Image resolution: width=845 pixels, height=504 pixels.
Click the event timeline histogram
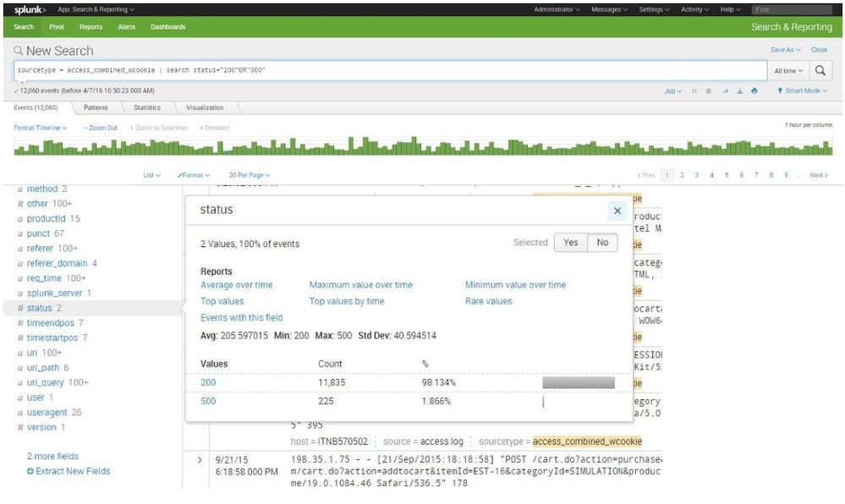tap(423, 146)
